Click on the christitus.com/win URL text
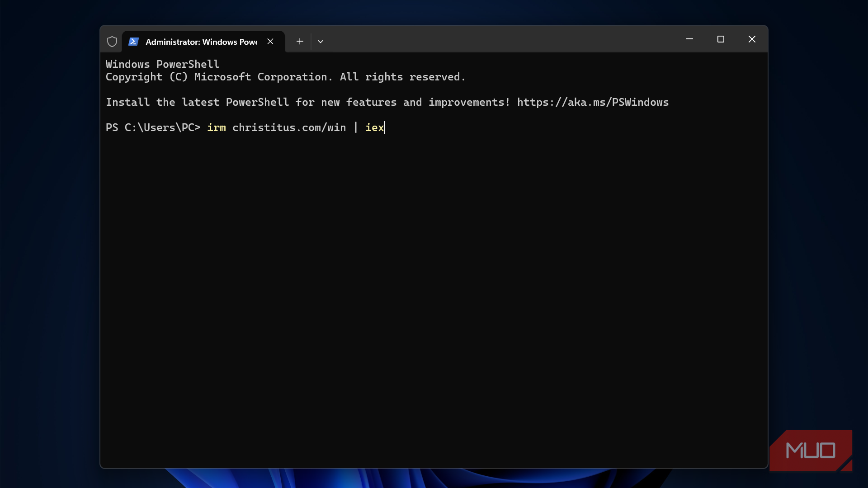This screenshot has width=868, height=488. pos(289,128)
